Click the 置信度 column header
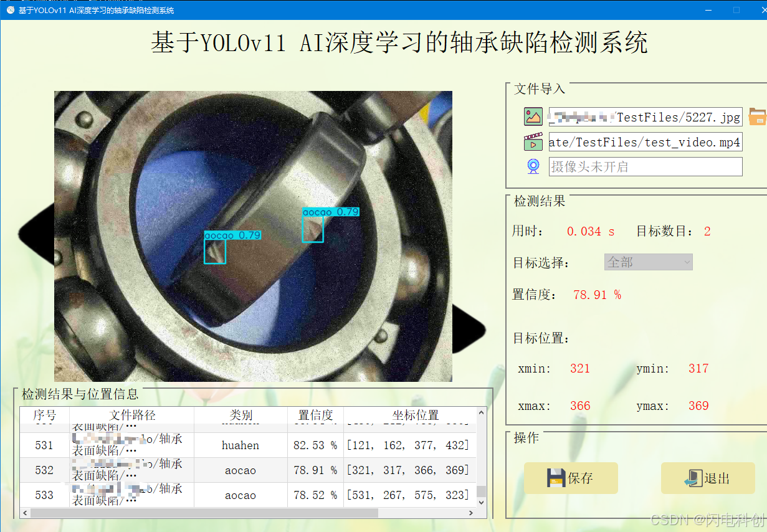Image resolution: width=767 pixels, height=532 pixels. [x=315, y=415]
